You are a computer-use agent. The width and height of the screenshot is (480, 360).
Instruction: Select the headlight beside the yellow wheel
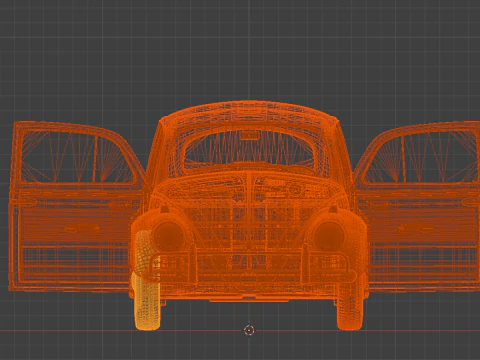(169, 235)
